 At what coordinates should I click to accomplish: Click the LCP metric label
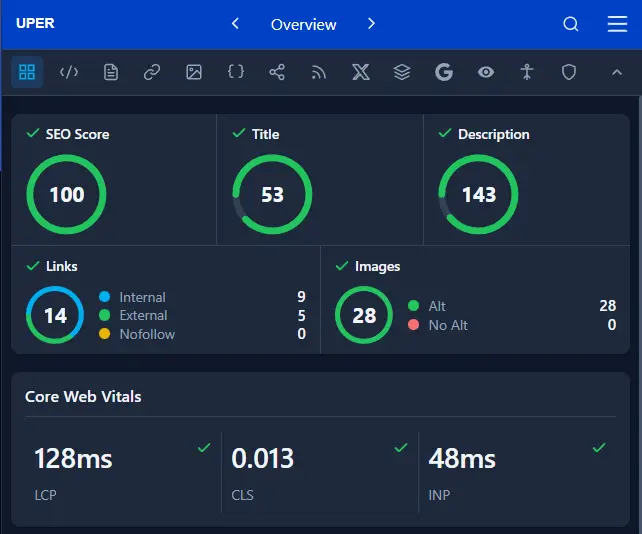(45, 495)
